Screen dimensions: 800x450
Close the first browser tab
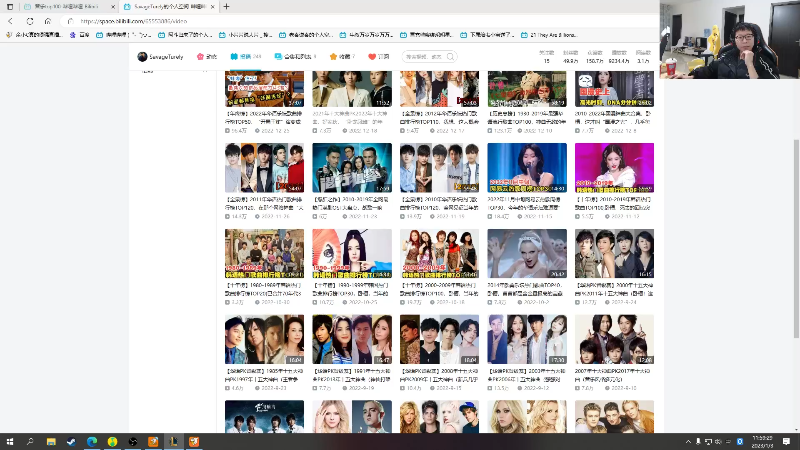click(x=113, y=7)
